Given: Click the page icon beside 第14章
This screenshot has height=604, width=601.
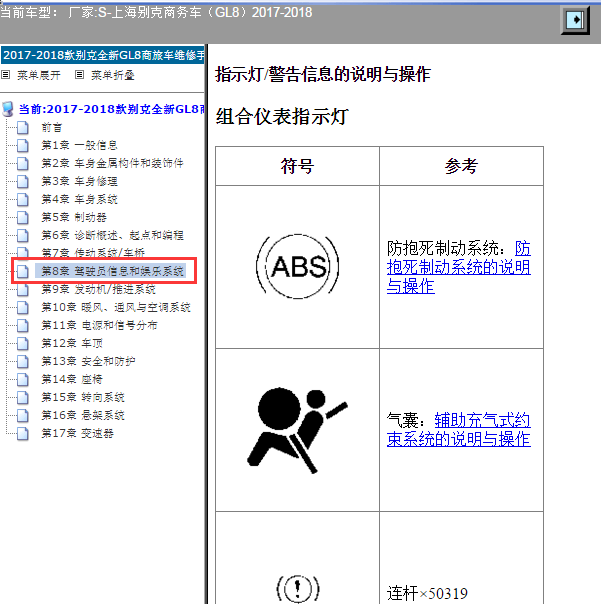Looking at the screenshot, I should pyautogui.click(x=23, y=379).
